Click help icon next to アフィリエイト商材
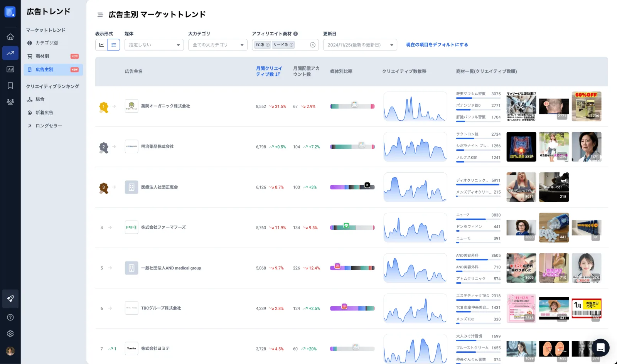Image resolution: width=617 pixels, height=364 pixels. (x=295, y=34)
